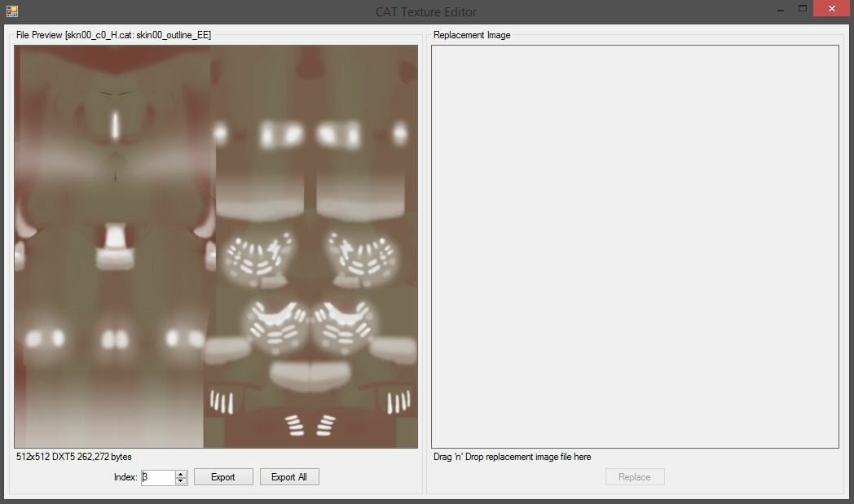The width and height of the screenshot is (854, 504).
Task: Increase the Index value with up arrow
Action: [x=182, y=474]
